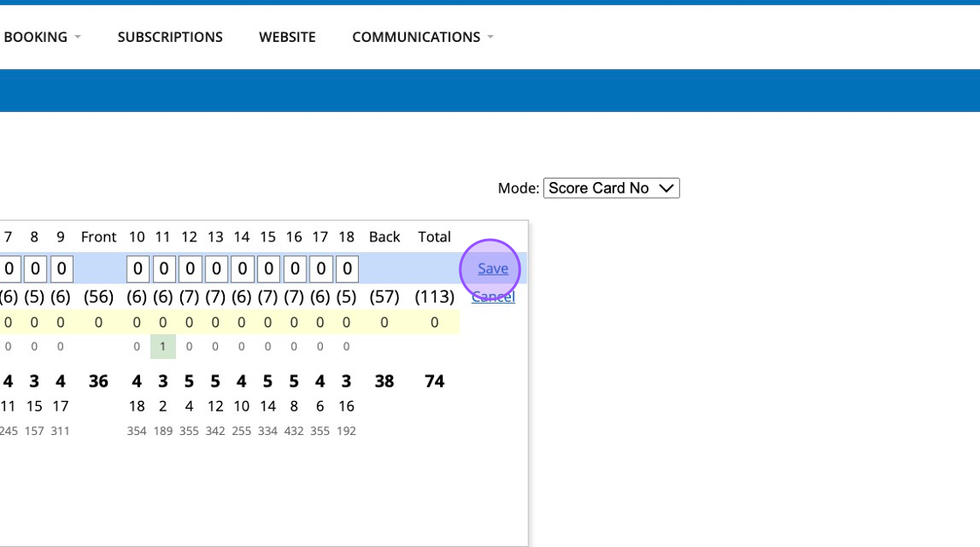The height and width of the screenshot is (547, 980).
Task: Focus the hole 13 score box
Action: (216, 269)
